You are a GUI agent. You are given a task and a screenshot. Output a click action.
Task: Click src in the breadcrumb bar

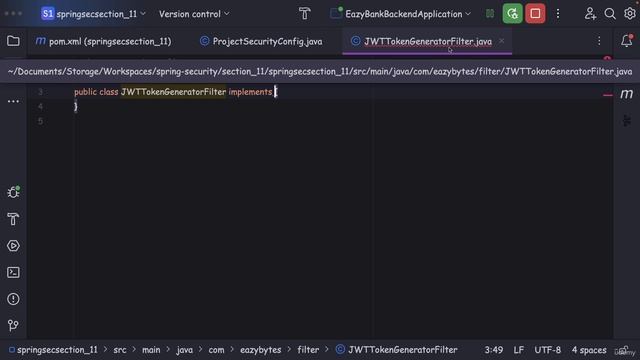(120, 350)
